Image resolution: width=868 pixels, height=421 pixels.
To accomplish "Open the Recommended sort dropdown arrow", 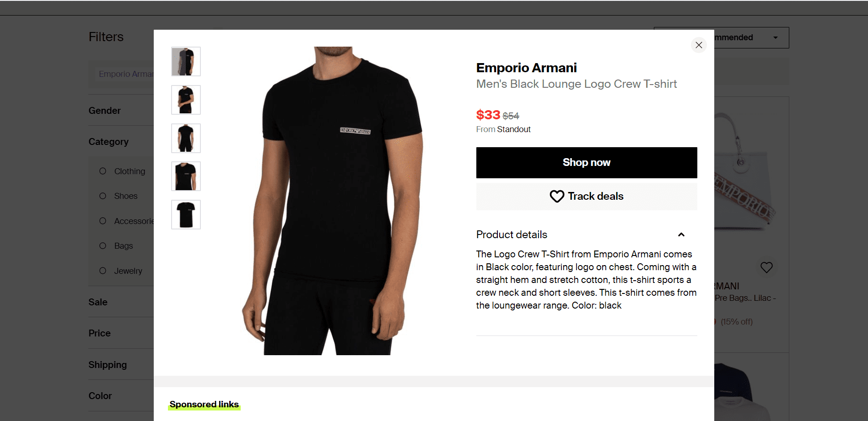I will (x=776, y=37).
